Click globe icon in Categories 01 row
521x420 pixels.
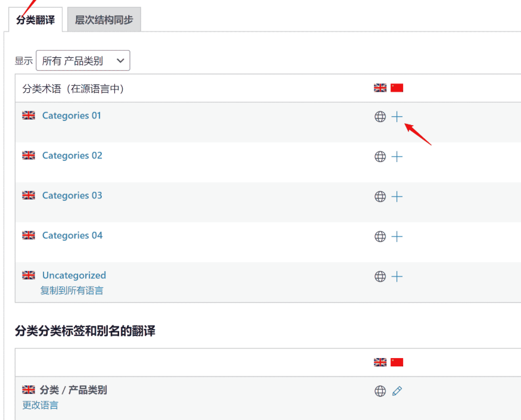[x=380, y=117]
